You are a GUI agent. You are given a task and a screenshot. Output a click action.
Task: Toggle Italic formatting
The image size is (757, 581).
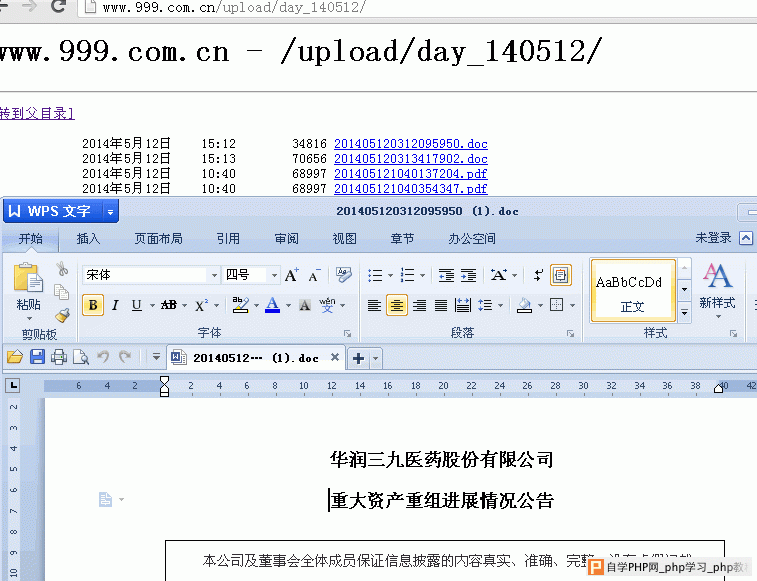(115, 305)
